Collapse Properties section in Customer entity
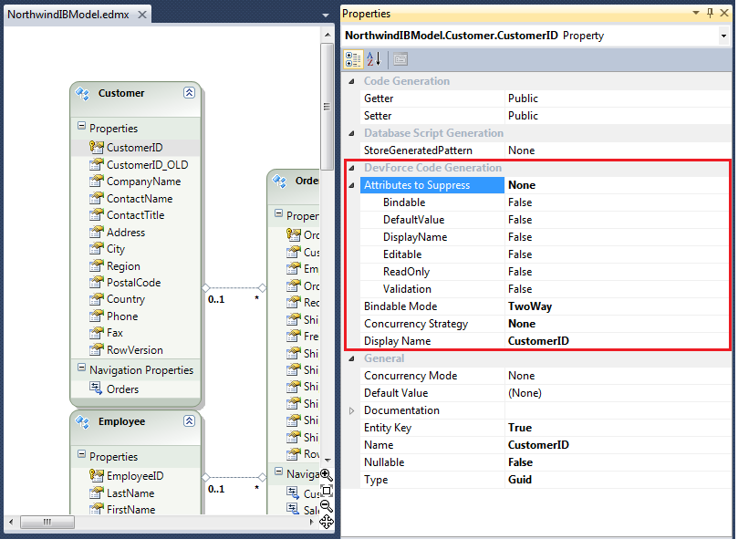738x560 pixels. tap(81, 126)
